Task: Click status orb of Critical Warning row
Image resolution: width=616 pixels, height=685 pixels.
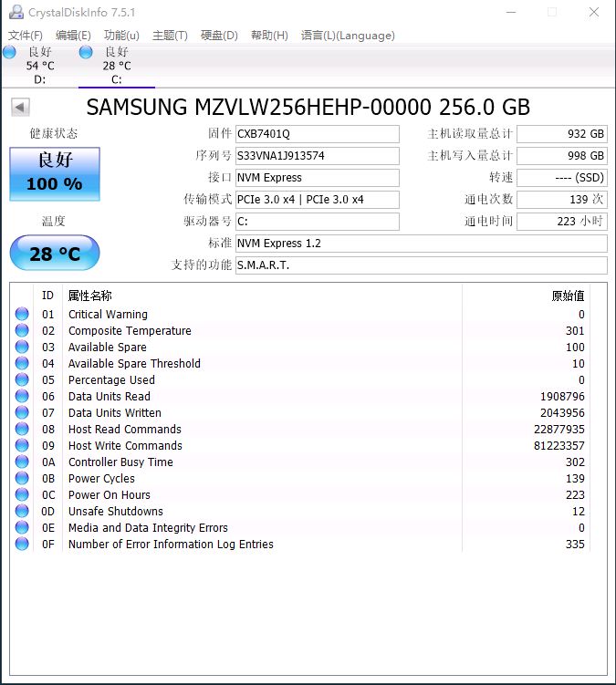Action: [22, 314]
